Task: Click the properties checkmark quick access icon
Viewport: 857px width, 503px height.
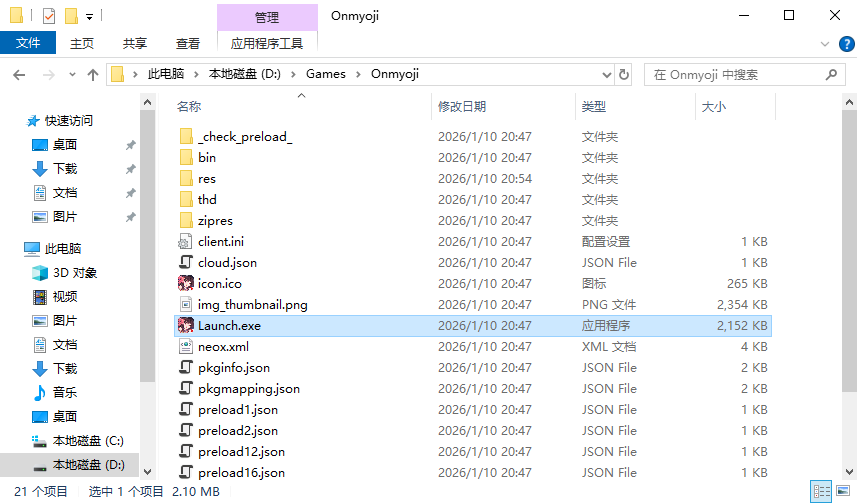Action: [x=49, y=16]
